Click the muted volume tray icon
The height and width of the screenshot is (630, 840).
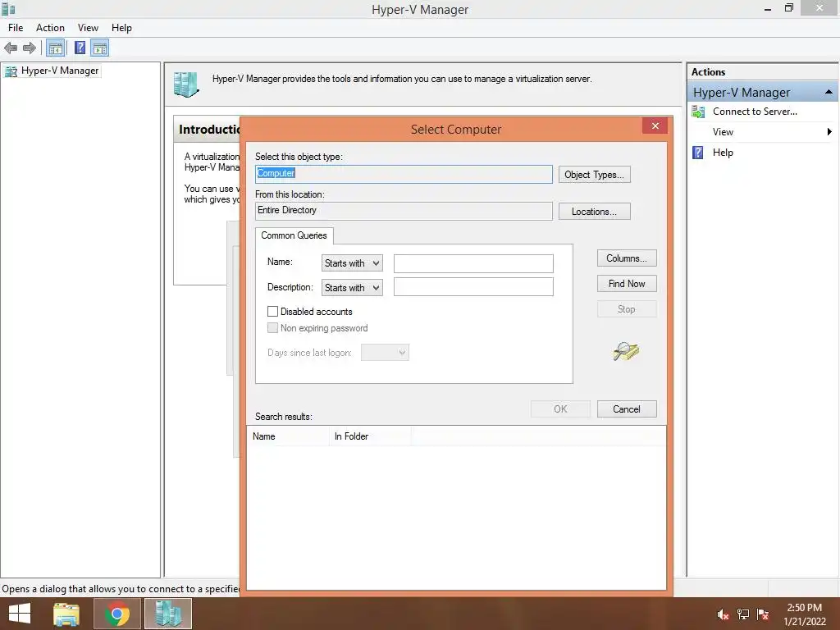[x=723, y=615]
